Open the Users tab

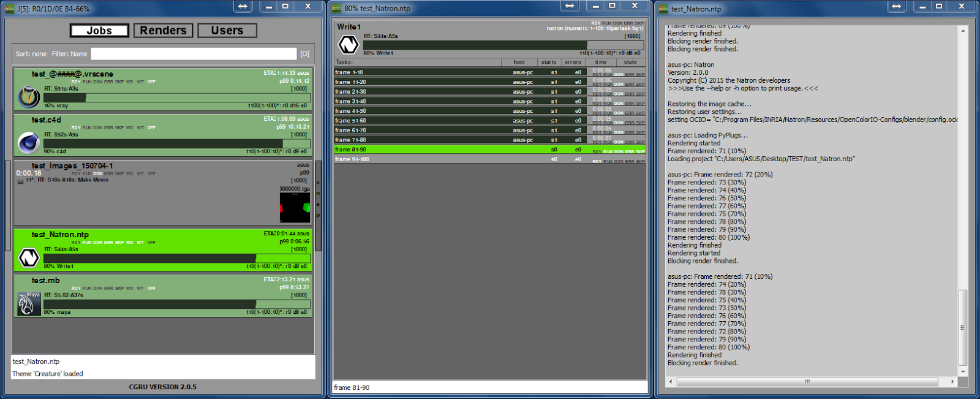tap(227, 31)
